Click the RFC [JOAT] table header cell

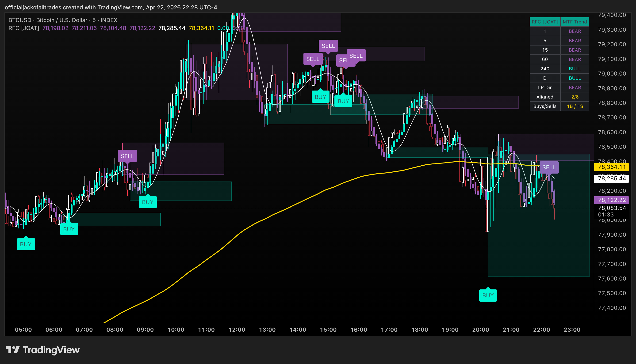coord(545,22)
